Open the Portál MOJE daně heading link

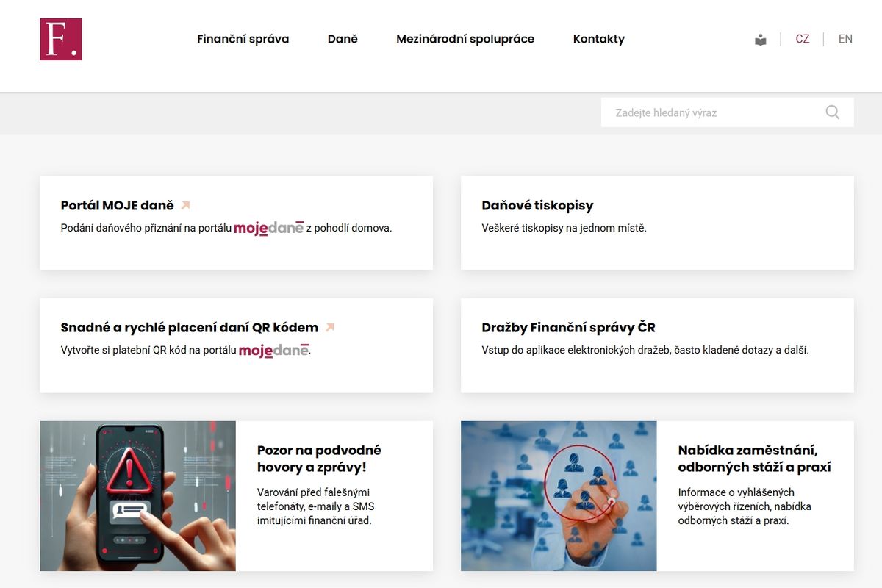click(x=117, y=206)
